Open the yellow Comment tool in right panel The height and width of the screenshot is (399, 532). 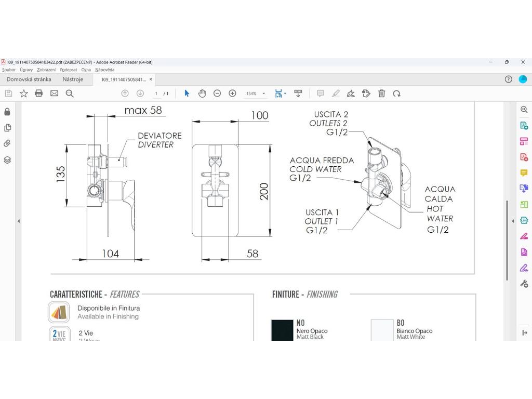(x=524, y=173)
